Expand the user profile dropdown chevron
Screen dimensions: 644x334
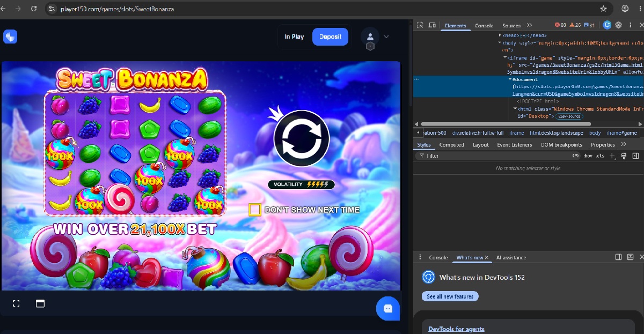click(x=386, y=37)
